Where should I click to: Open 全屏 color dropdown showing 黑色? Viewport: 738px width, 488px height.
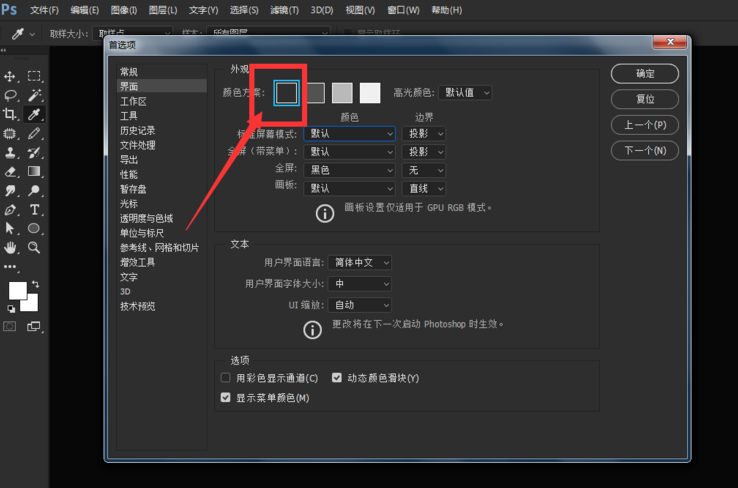(349, 170)
